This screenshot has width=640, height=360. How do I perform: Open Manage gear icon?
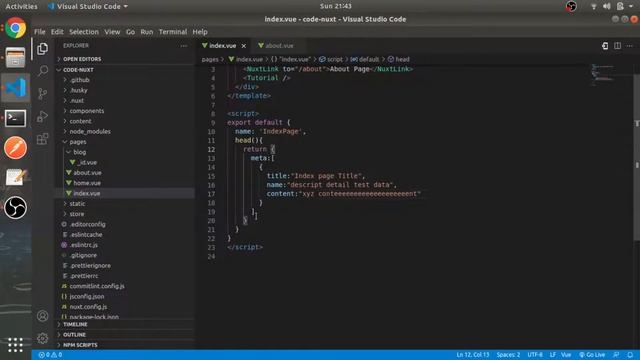(x=42, y=338)
